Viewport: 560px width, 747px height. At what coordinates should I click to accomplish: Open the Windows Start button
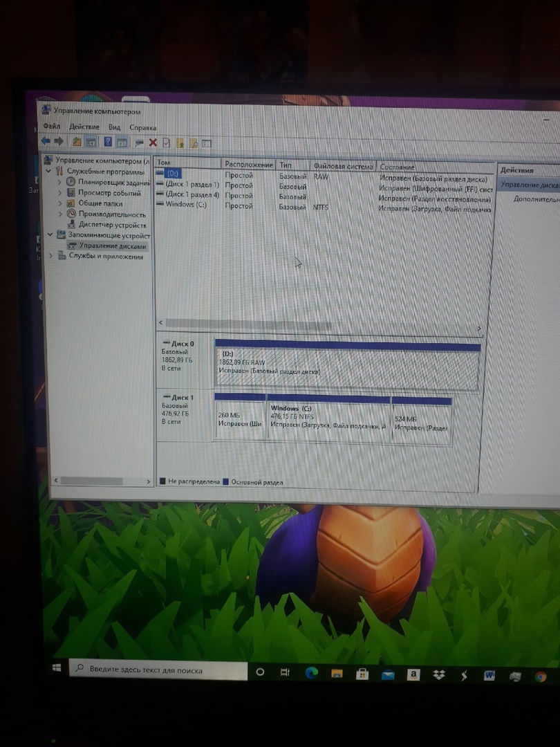(x=57, y=668)
